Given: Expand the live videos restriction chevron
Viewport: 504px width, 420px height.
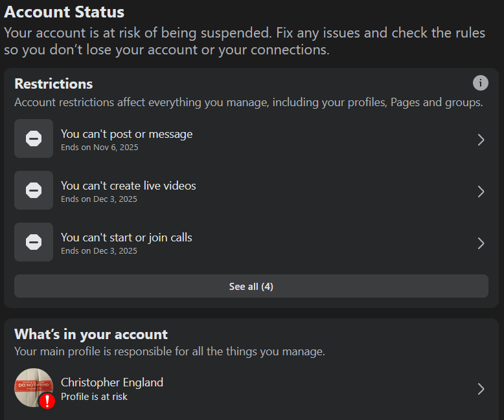Looking at the screenshot, I should tap(481, 192).
